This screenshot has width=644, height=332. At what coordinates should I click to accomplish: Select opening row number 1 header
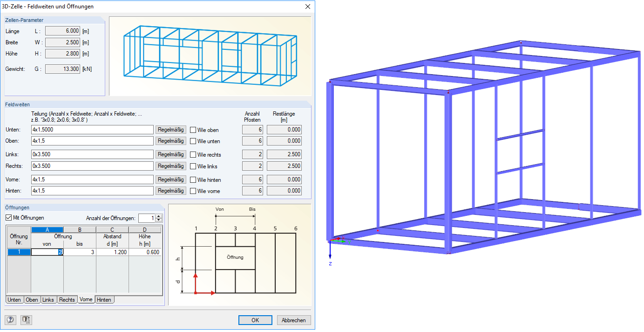19,252
